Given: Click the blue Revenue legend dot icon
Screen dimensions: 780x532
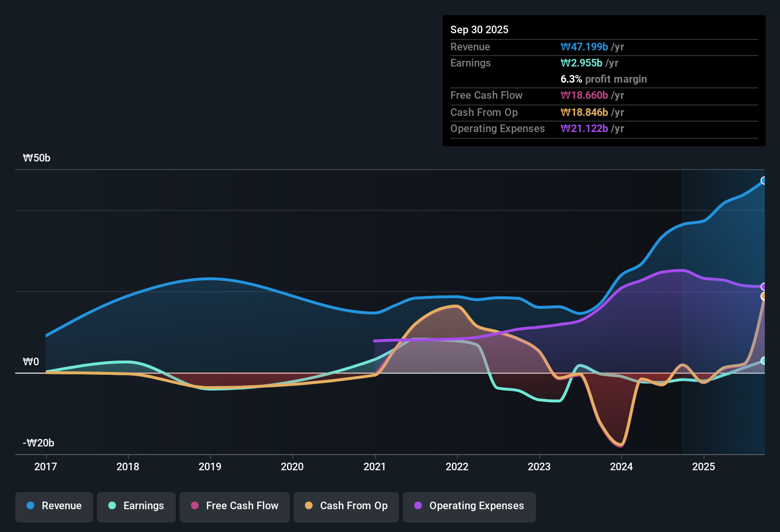Looking at the screenshot, I should tap(29, 506).
